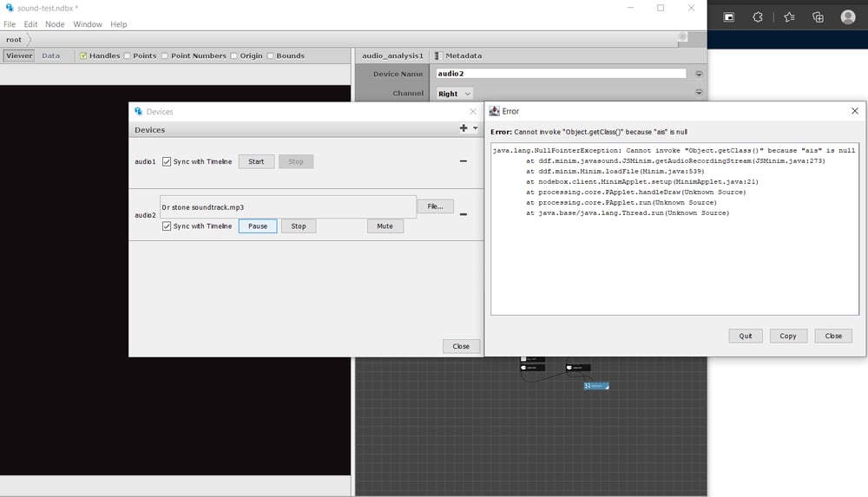The image size is (868, 497).
Task: Add a new device with plus icon
Action: point(464,128)
